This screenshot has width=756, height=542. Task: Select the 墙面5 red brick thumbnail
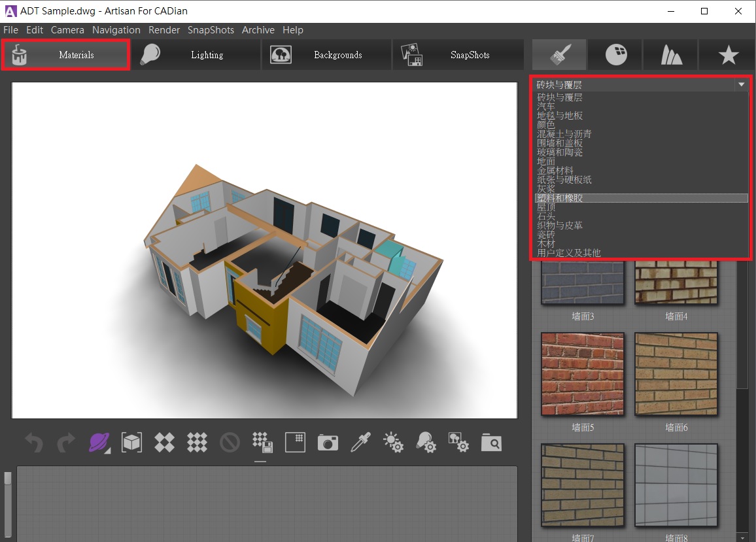pos(583,375)
